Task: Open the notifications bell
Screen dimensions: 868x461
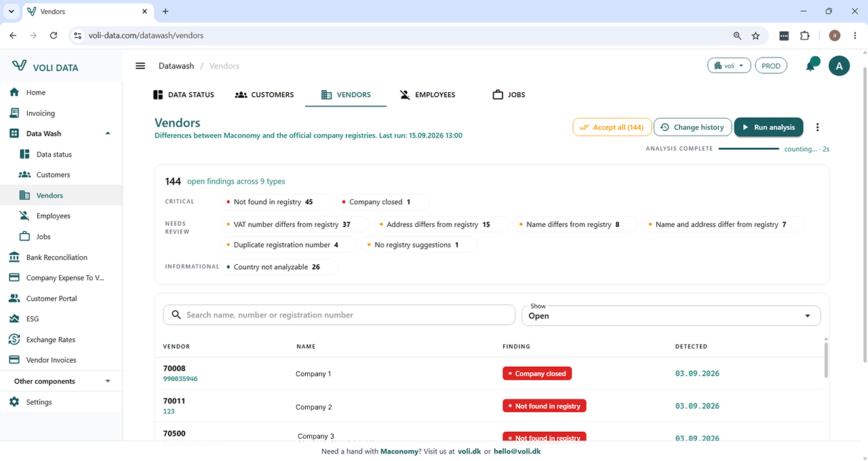Action: [811, 66]
